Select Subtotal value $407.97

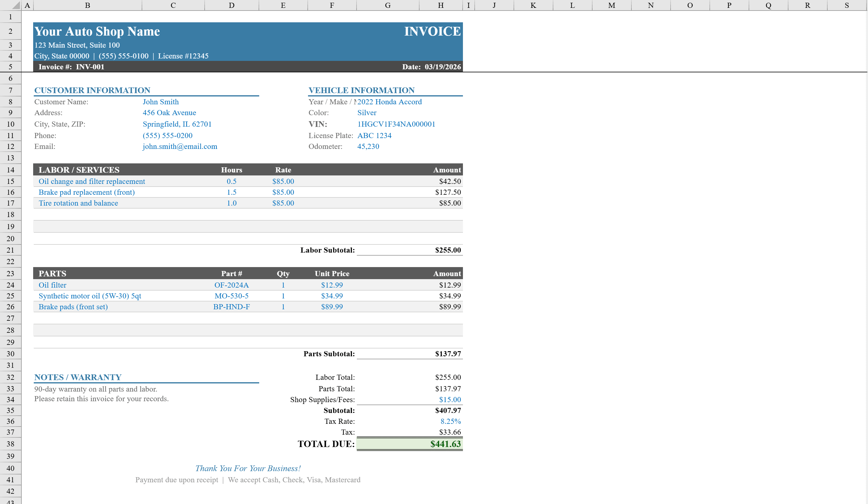(x=448, y=410)
